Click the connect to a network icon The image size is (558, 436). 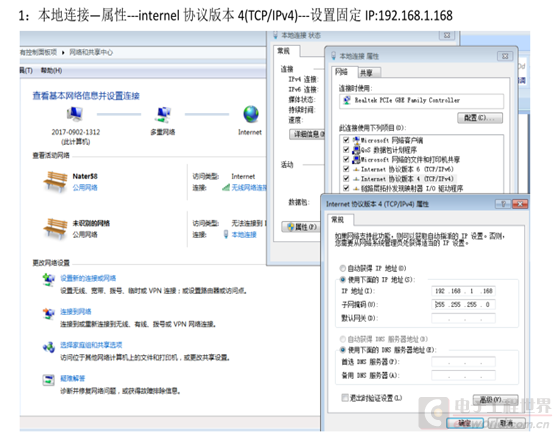click(48, 314)
